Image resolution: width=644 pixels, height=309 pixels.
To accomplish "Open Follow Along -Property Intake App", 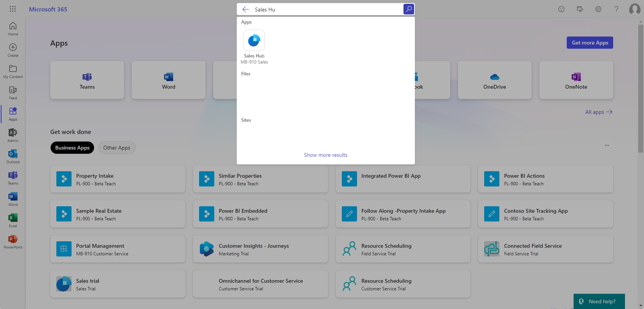I will tap(403, 214).
